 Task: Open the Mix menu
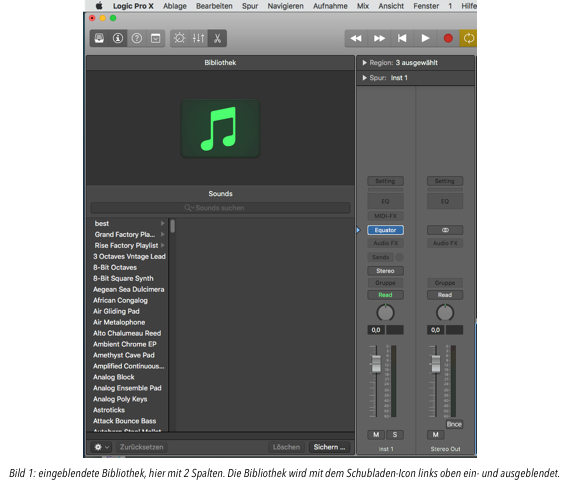coord(363,6)
